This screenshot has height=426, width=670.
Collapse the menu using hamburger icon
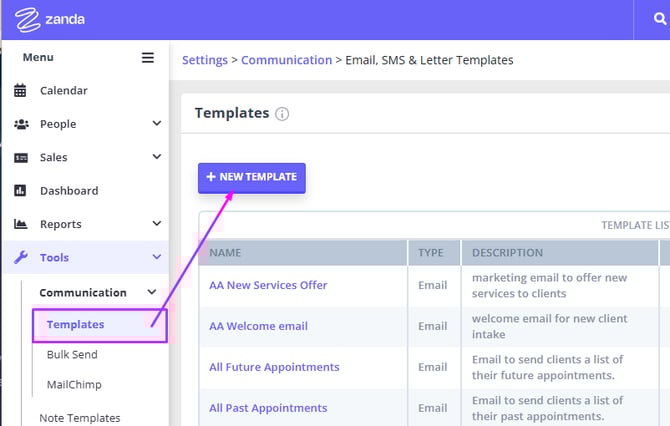[148, 58]
